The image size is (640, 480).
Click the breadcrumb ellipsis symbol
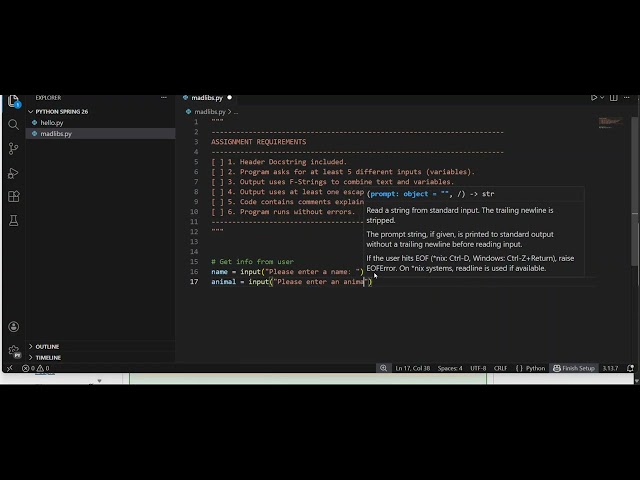tap(236, 112)
